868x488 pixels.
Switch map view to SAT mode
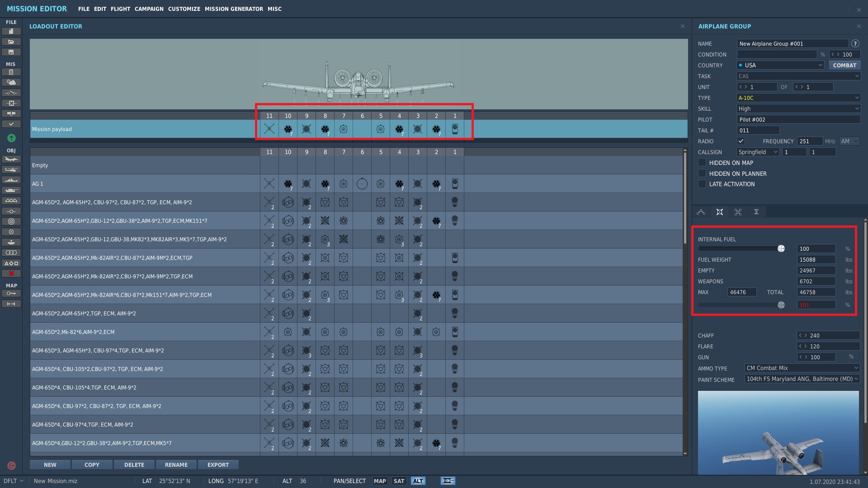(x=399, y=481)
